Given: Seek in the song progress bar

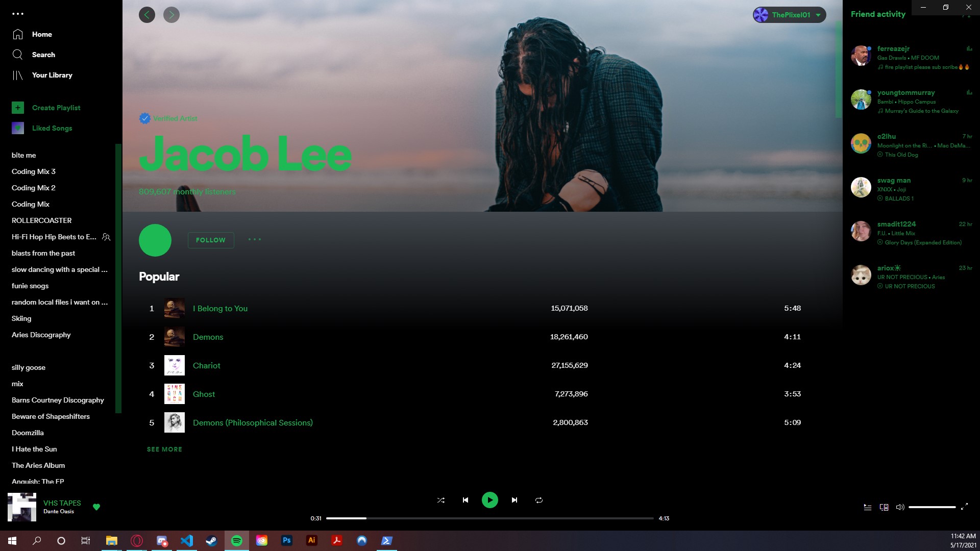Looking at the screenshot, I should (490, 518).
